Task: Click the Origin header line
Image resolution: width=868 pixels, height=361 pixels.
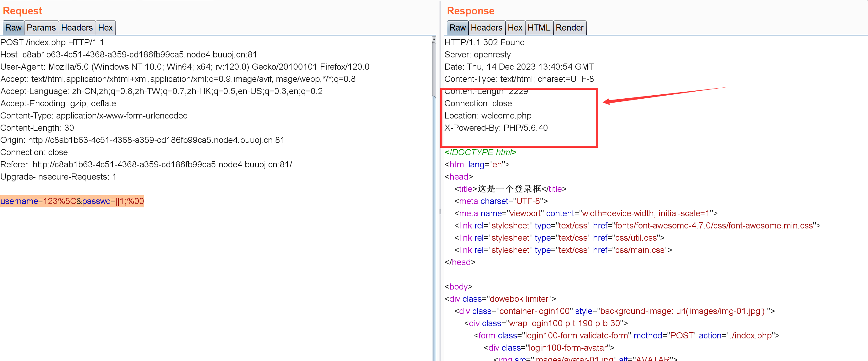Action: click(x=143, y=140)
